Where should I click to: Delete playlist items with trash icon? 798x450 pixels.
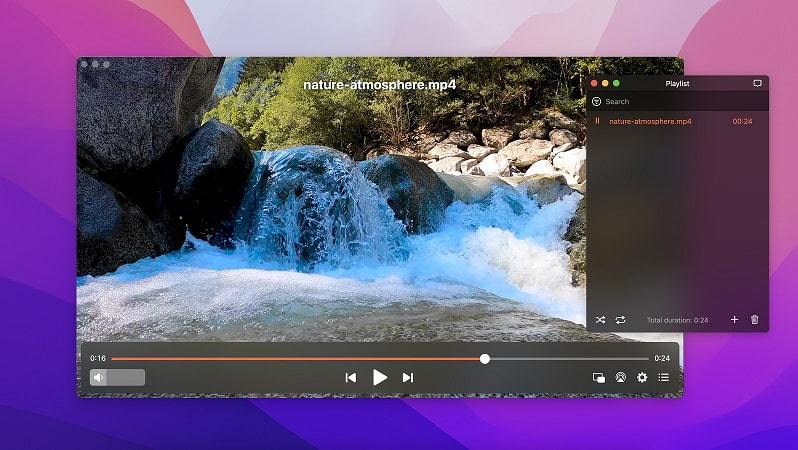click(x=754, y=319)
